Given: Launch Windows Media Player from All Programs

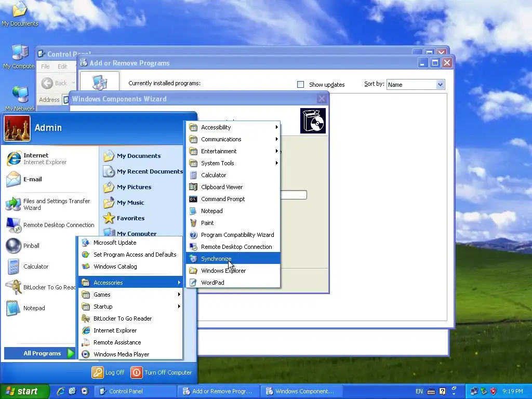Looking at the screenshot, I should click(x=130, y=354).
